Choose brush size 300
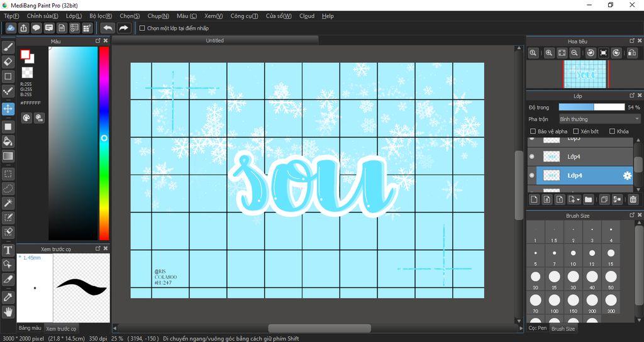 click(611, 304)
